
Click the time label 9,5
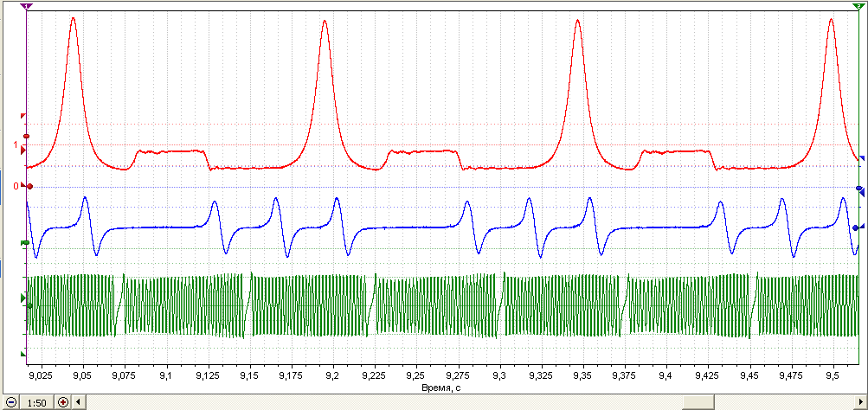[833, 375]
